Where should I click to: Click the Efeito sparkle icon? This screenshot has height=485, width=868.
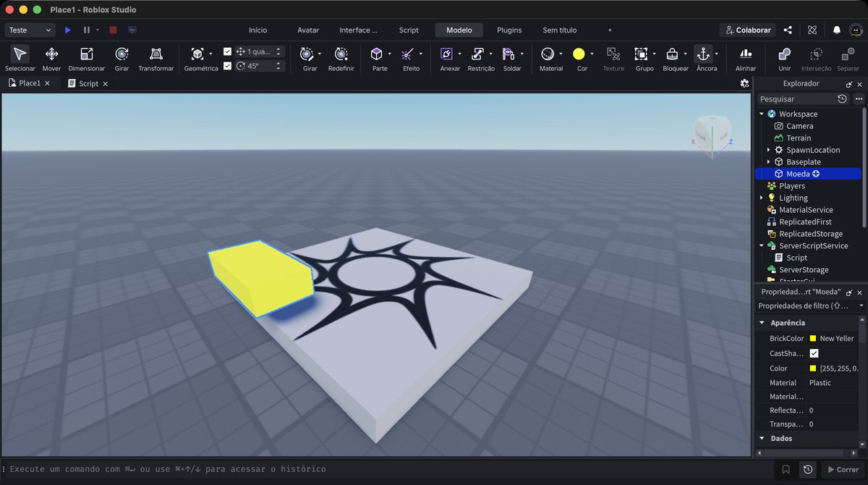pyautogui.click(x=407, y=54)
